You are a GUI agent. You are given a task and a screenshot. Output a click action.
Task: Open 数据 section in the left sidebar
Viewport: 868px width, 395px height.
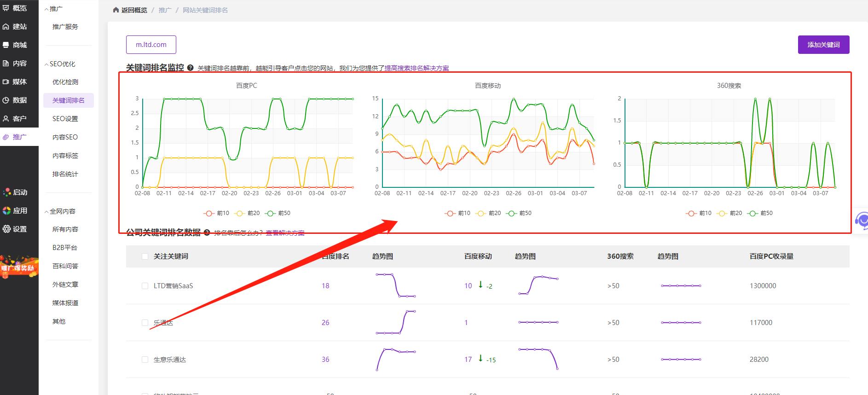(15, 100)
